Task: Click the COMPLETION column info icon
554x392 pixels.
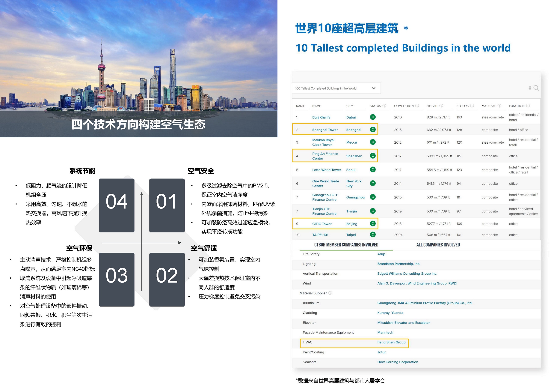Action: point(417,106)
